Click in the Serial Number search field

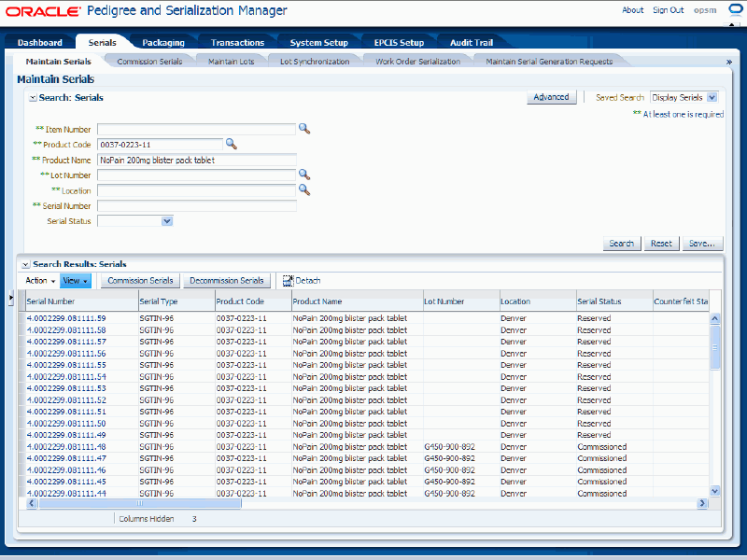coord(196,205)
